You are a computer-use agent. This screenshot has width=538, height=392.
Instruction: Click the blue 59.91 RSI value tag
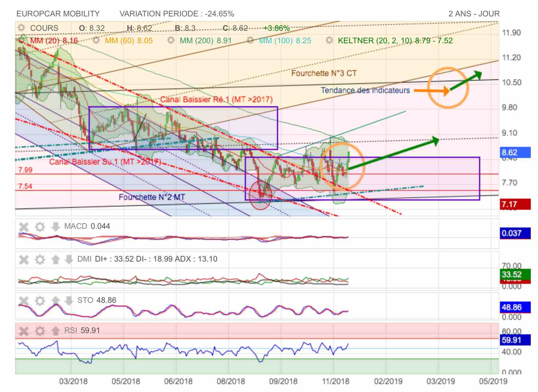pos(515,340)
